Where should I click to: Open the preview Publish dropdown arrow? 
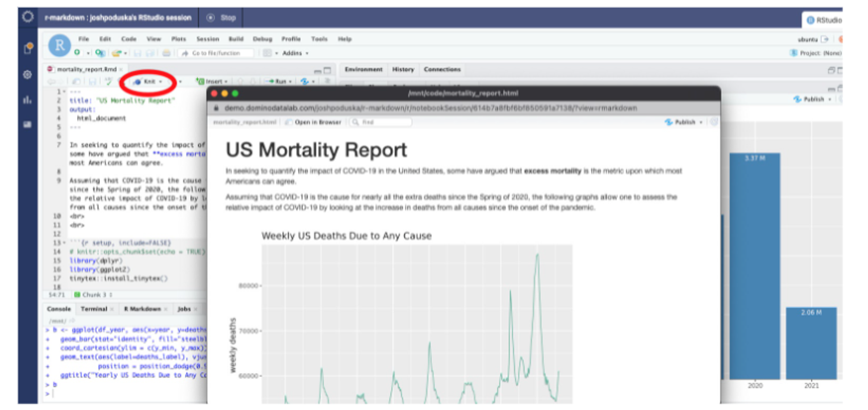coord(701,123)
